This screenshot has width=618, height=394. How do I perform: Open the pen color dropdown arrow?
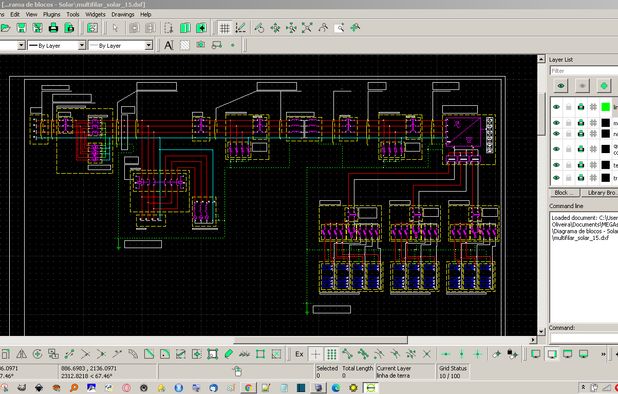pos(22,45)
